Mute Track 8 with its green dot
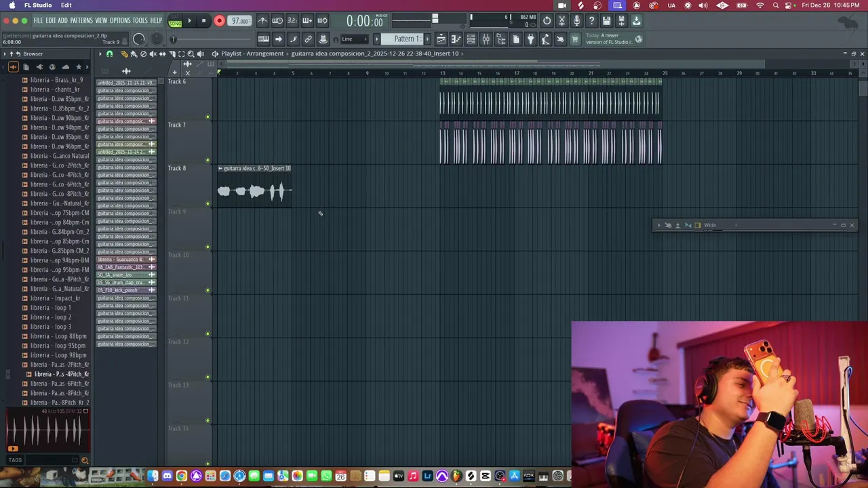This screenshot has height=488, width=868. (208, 203)
